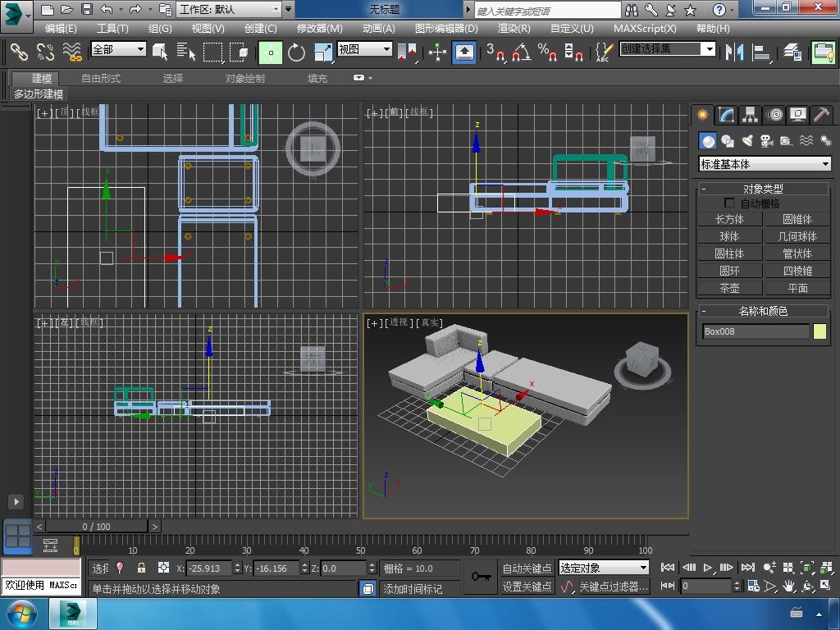Click the 圆柱体 cylinder button
This screenshot has width=840, height=630.
tap(729, 253)
